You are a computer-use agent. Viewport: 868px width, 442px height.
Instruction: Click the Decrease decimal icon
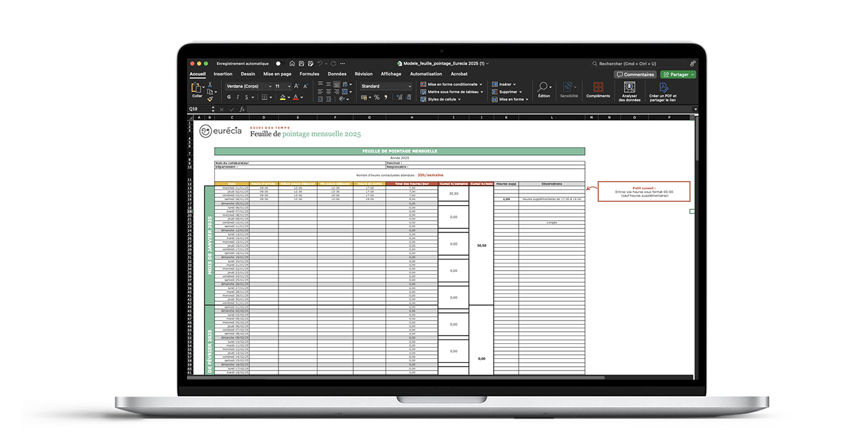[408, 97]
